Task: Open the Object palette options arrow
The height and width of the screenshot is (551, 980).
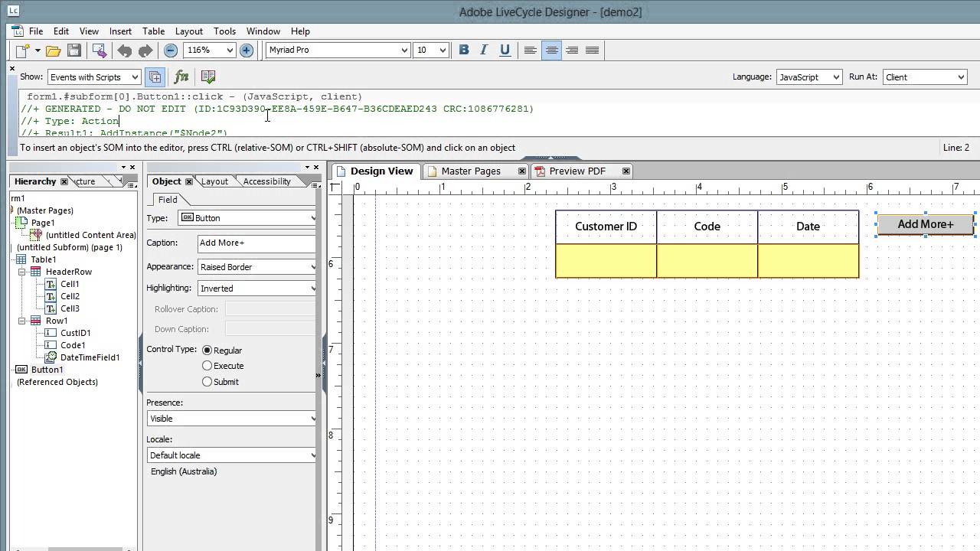Action: pos(307,167)
